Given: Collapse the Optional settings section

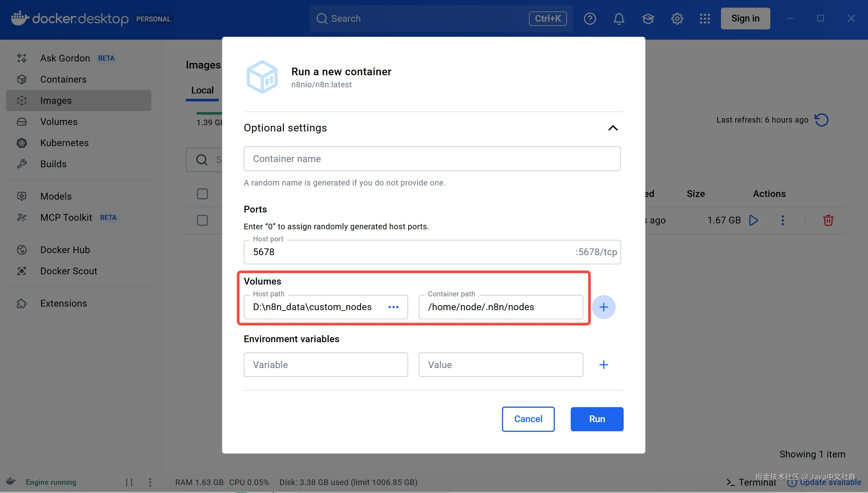Looking at the screenshot, I should (x=613, y=128).
